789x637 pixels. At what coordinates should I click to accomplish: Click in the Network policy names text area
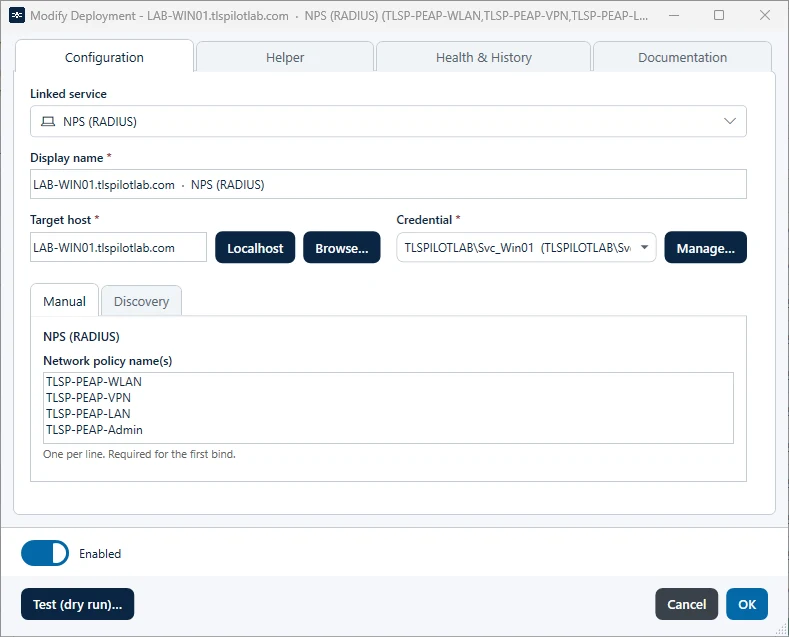pyautogui.click(x=388, y=408)
